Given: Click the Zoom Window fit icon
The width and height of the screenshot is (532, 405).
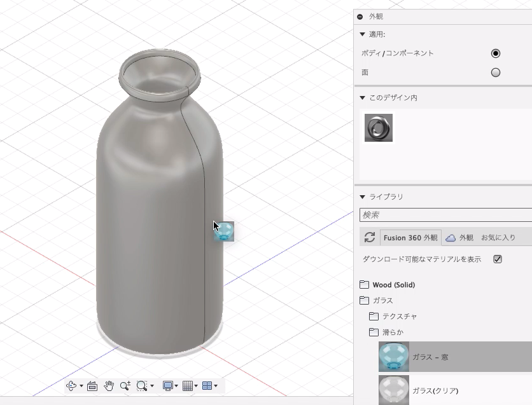Looking at the screenshot, I should 141,386.
